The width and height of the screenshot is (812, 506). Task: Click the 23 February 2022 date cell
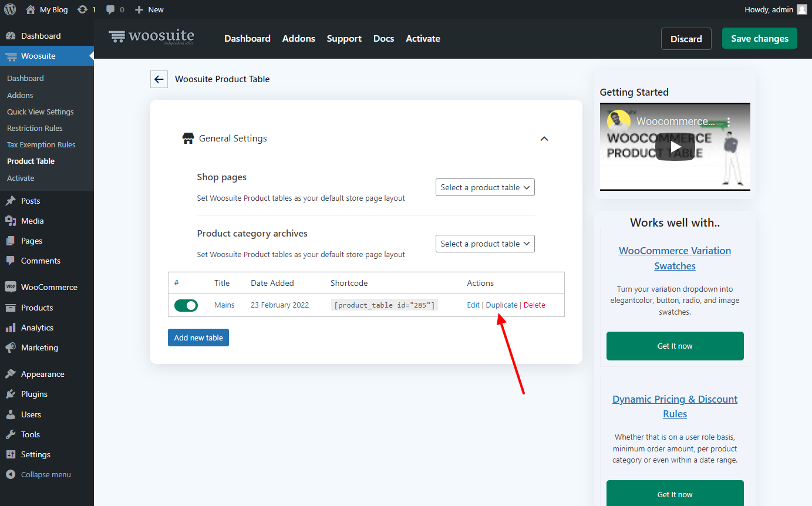tap(279, 305)
